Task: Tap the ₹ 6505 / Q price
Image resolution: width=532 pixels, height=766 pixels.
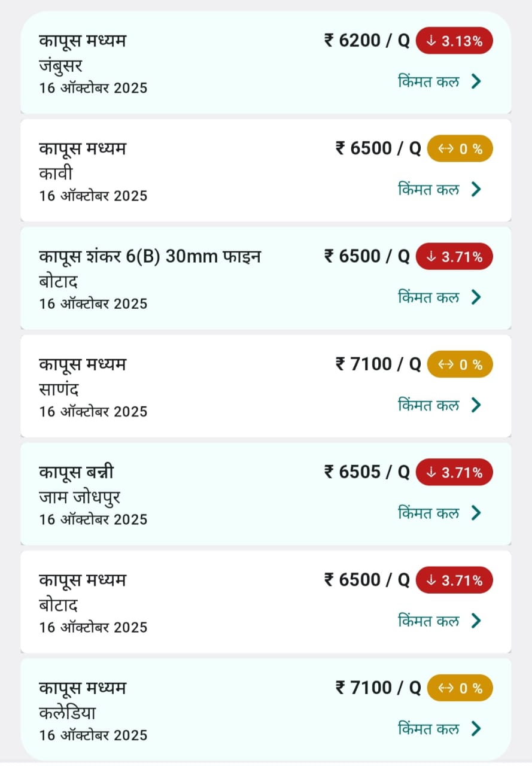Action: pyautogui.click(x=367, y=472)
